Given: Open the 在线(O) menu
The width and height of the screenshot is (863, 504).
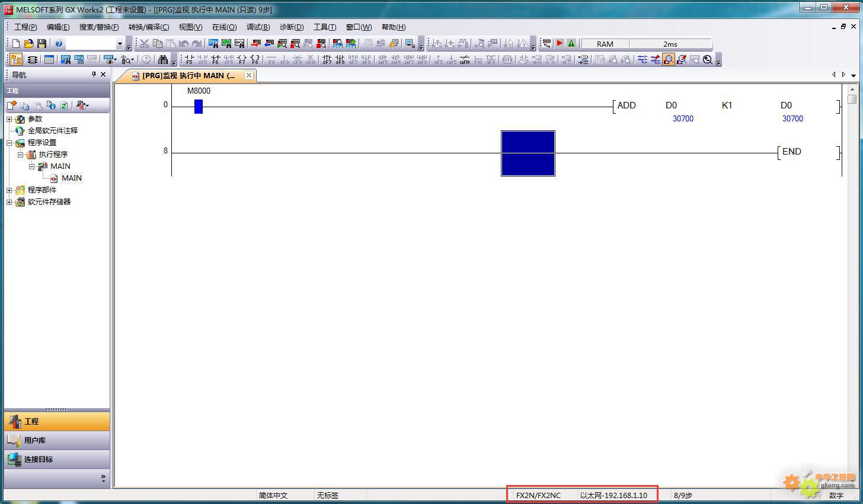Looking at the screenshot, I should coord(224,27).
